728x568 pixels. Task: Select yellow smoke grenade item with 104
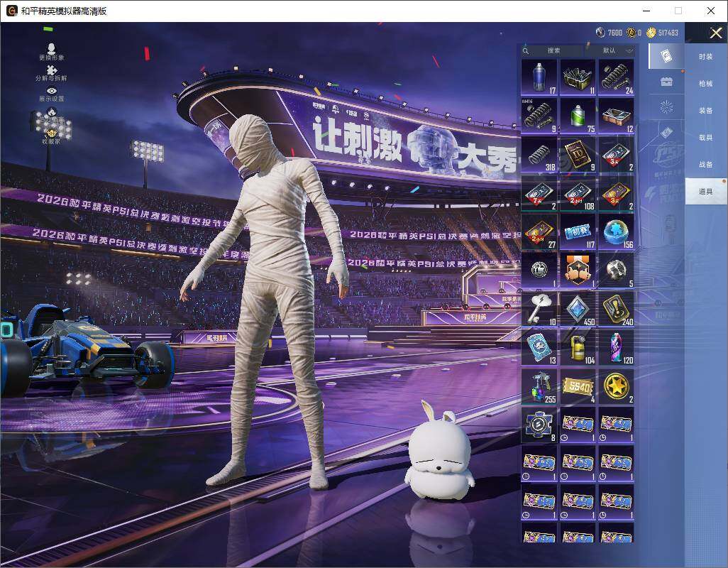tap(578, 347)
